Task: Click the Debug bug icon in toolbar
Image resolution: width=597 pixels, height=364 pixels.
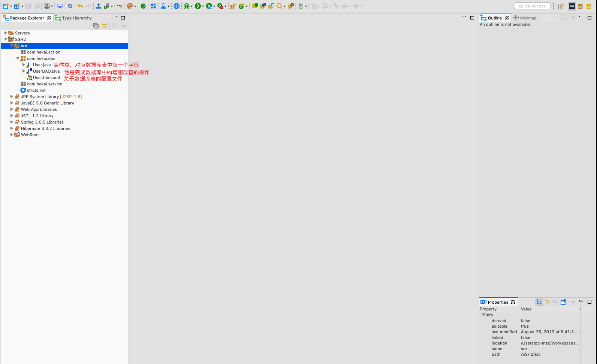Action: click(187, 6)
